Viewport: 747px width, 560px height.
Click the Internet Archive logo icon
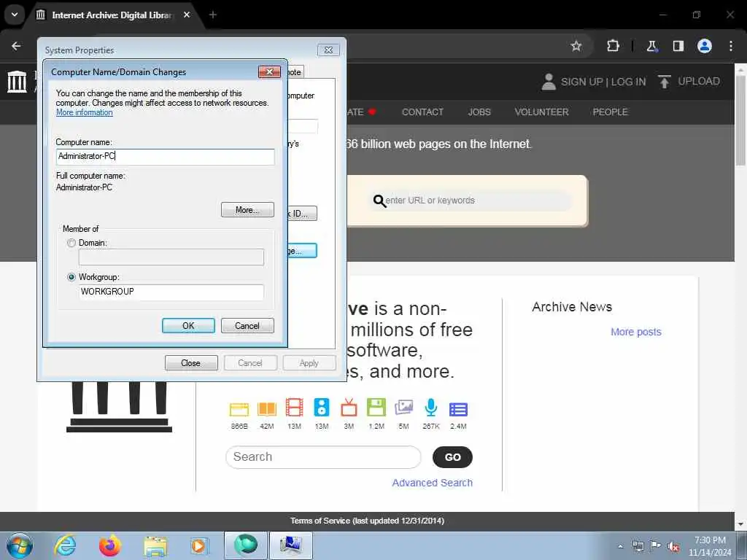(x=18, y=82)
